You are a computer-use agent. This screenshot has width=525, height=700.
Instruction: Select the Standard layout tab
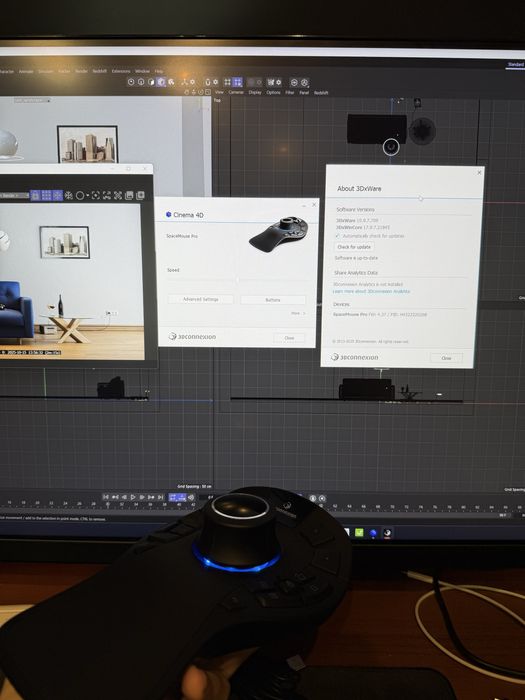pos(515,65)
